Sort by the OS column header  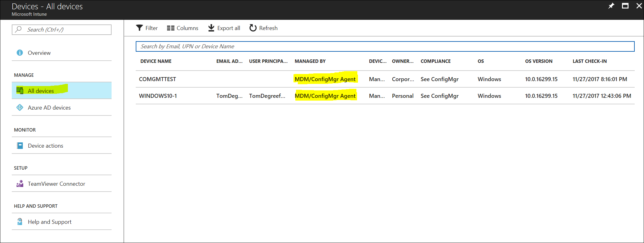[x=481, y=61]
